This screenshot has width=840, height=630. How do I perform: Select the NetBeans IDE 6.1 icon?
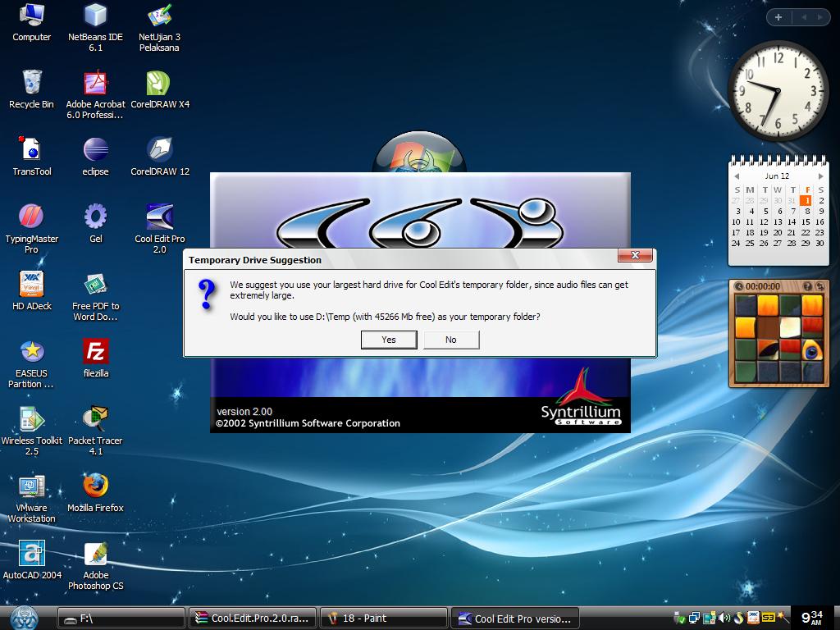tap(95, 27)
